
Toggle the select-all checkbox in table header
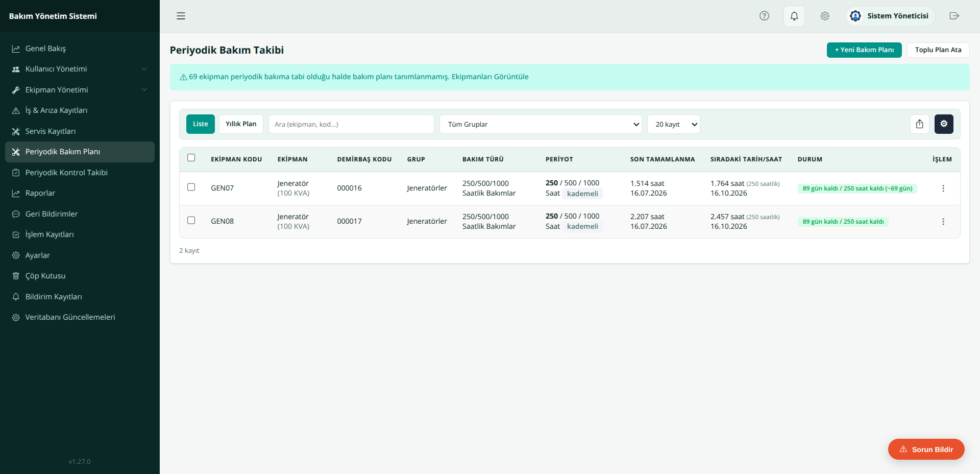(191, 158)
